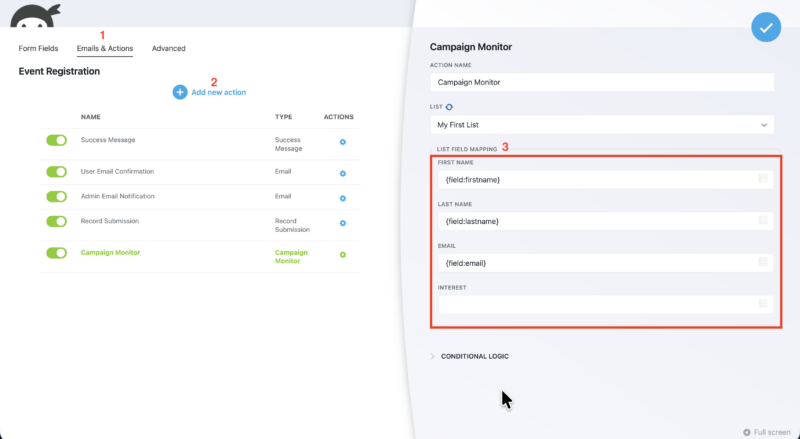Disable the Admin Email Notification toggle
This screenshot has width=800, height=439.
pyautogui.click(x=57, y=197)
